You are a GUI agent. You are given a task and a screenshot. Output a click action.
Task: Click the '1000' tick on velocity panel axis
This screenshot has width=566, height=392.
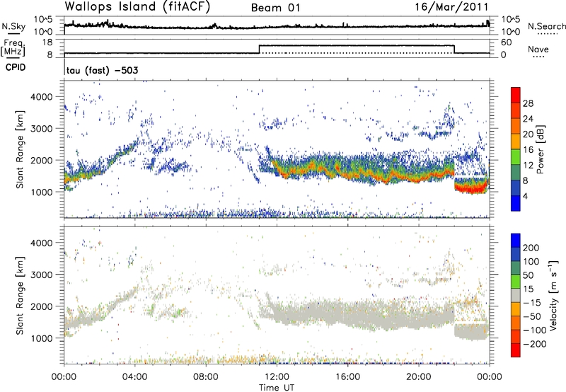[41, 338]
